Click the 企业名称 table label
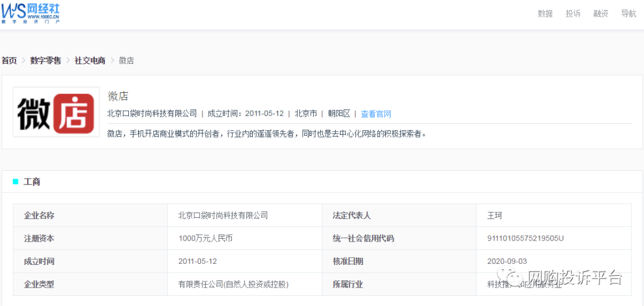This screenshot has width=644, height=306. pos(39,216)
